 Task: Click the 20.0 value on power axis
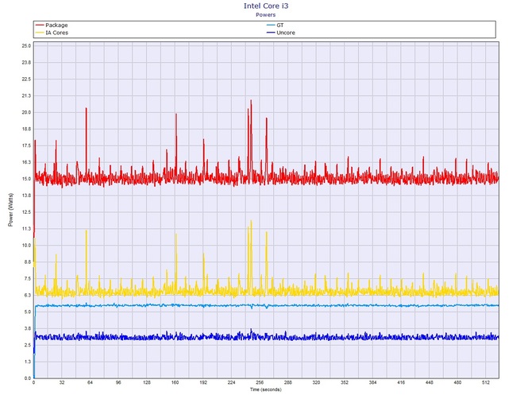click(x=26, y=112)
